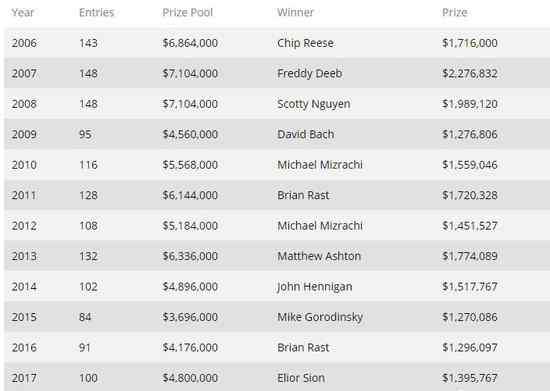The width and height of the screenshot is (550, 391).
Task: Select winner name Matthew Ashton
Action: click(319, 256)
